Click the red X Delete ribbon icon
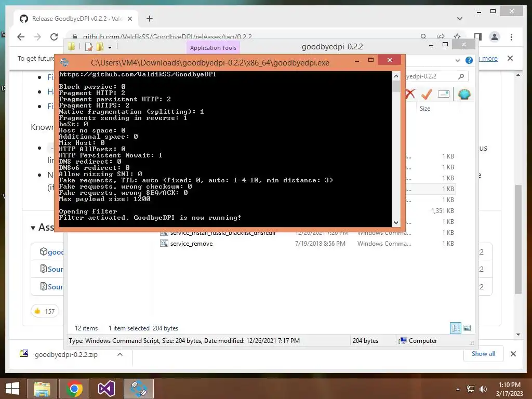 [x=410, y=94]
